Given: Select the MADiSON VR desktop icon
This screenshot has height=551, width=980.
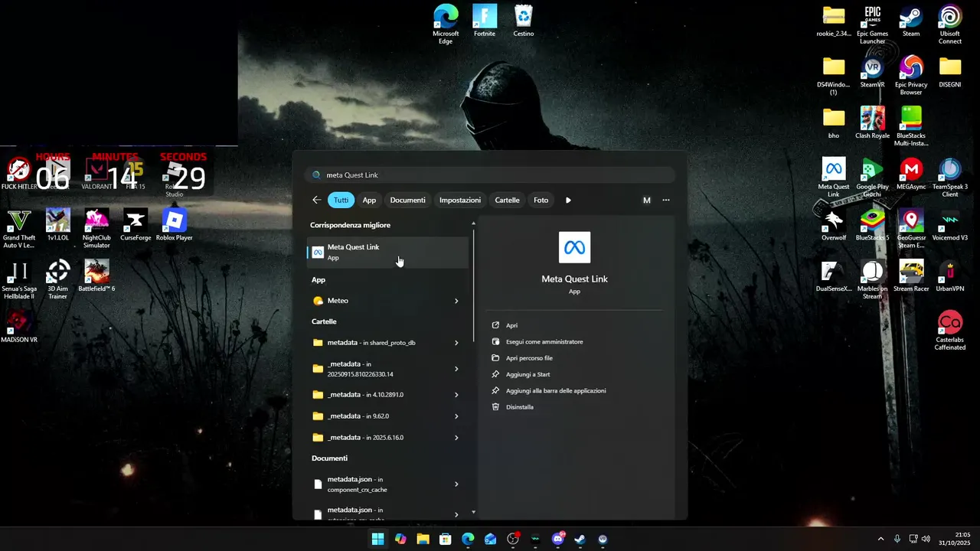Looking at the screenshot, I should (19, 327).
